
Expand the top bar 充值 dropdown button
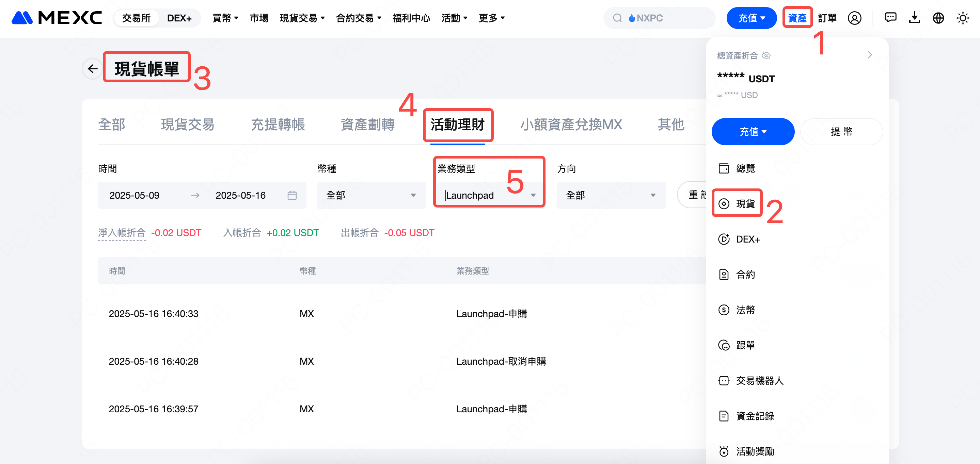point(752,18)
